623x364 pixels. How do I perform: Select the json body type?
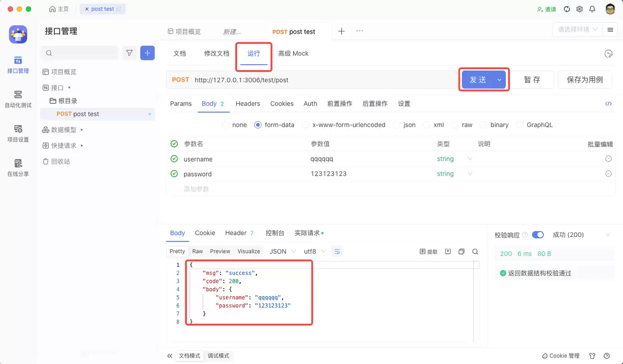point(404,125)
